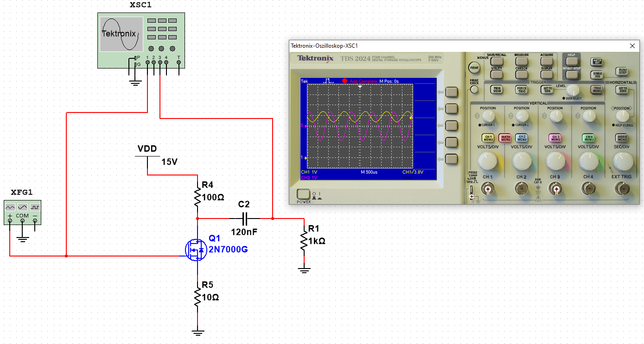The image size is (644, 344).
Task: Open the UTILITY menu button
Action: point(497,74)
